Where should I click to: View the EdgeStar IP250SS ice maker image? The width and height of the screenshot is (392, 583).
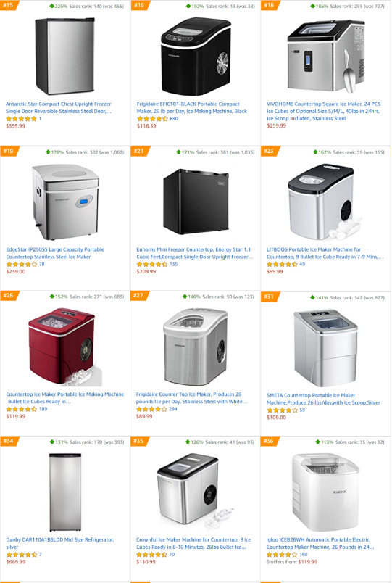click(x=65, y=202)
